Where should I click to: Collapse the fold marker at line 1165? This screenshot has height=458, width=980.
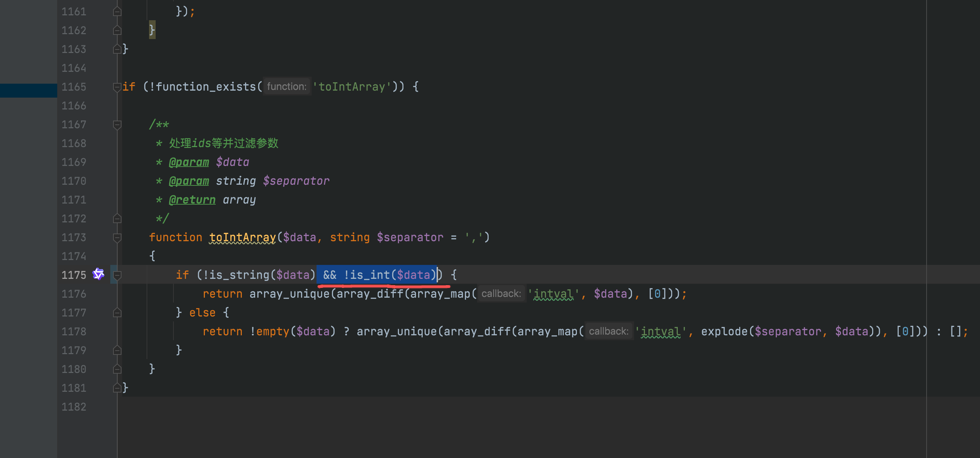tap(117, 87)
